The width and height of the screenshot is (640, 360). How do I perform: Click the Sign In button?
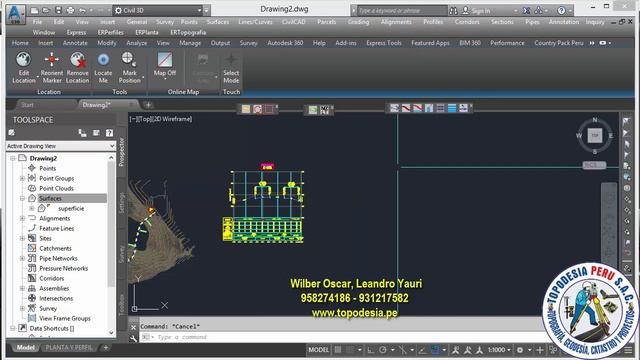(476, 11)
